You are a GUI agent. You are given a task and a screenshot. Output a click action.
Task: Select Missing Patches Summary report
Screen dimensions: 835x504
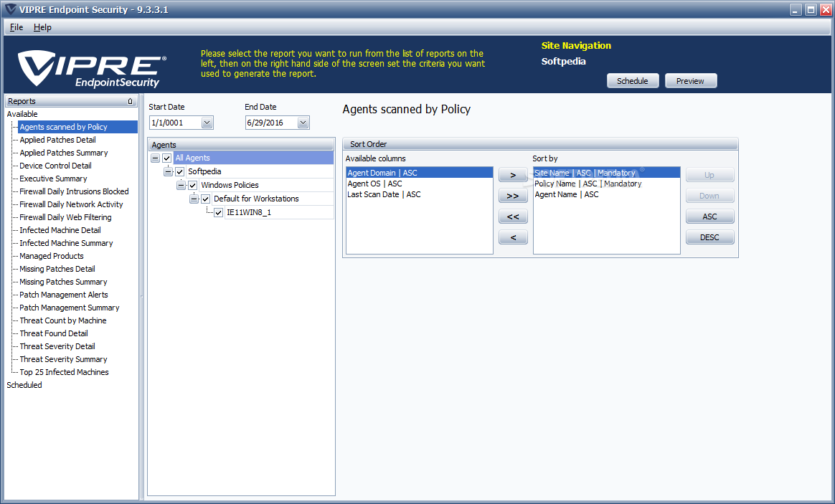[63, 282]
